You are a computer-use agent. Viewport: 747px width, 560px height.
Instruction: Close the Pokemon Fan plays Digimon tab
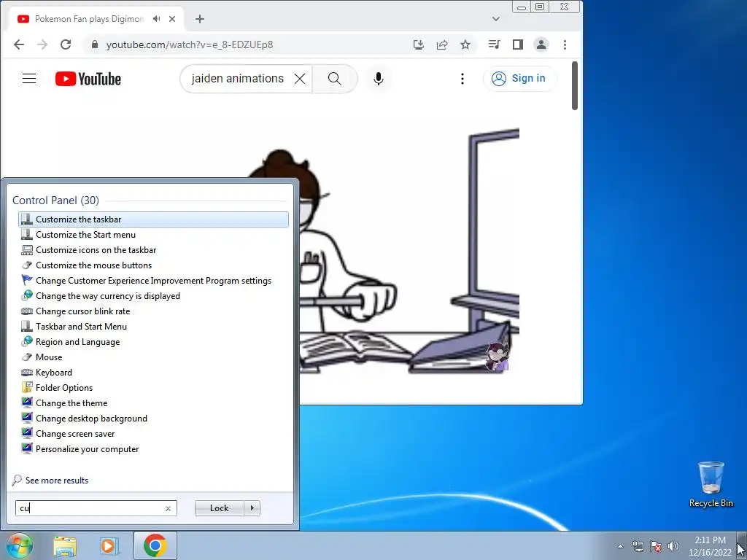pos(172,19)
